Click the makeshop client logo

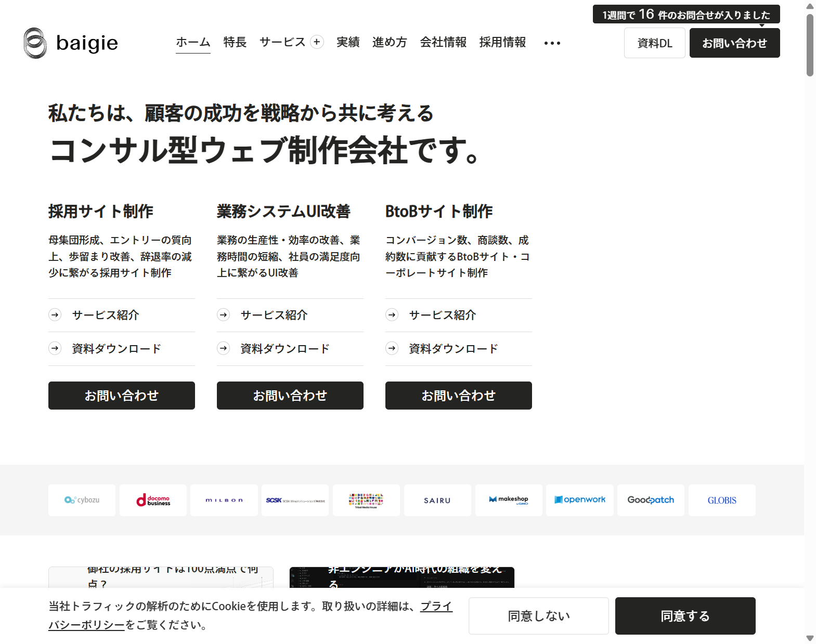[x=509, y=500]
